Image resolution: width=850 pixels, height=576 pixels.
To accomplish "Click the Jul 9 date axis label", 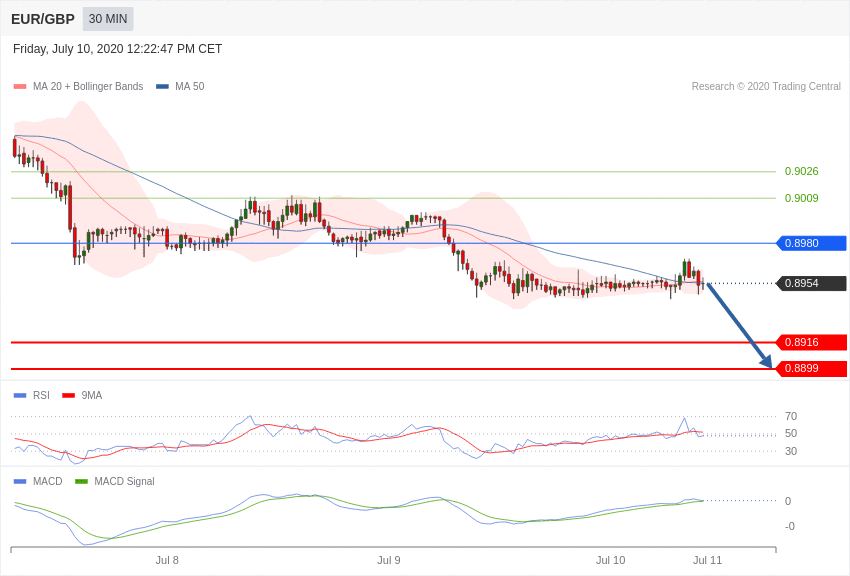I will tap(389, 560).
